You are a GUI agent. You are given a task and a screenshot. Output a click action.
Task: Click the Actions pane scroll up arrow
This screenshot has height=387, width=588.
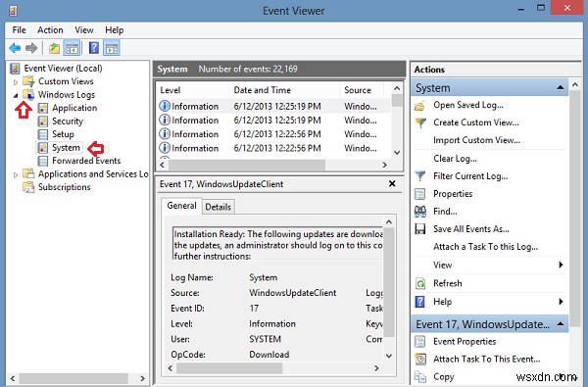[x=575, y=85]
